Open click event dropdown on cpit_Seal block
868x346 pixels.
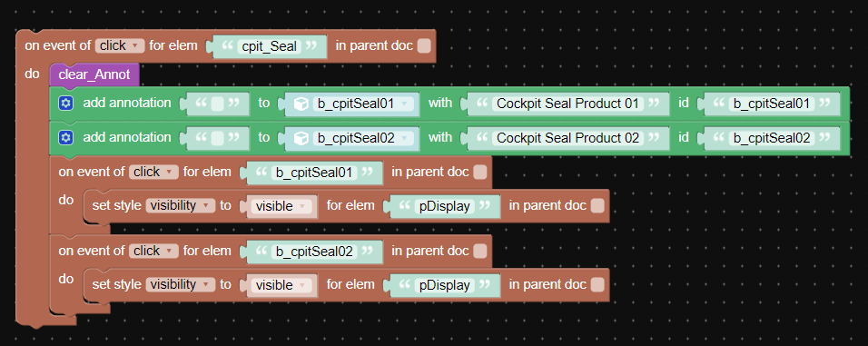point(120,46)
